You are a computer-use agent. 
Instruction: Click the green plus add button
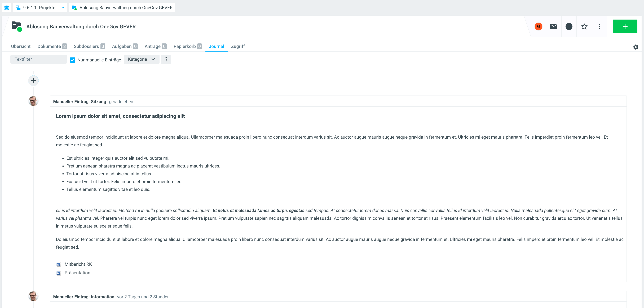click(625, 26)
